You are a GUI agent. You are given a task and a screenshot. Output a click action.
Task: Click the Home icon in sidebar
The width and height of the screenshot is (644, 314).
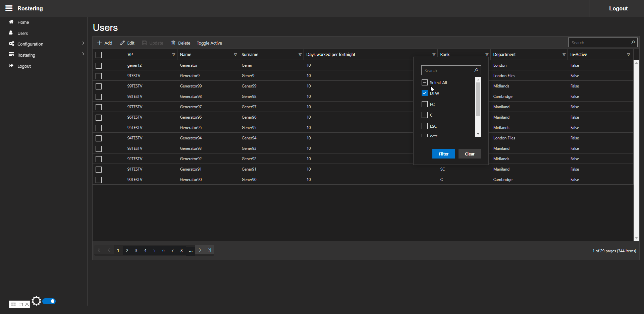(11, 22)
